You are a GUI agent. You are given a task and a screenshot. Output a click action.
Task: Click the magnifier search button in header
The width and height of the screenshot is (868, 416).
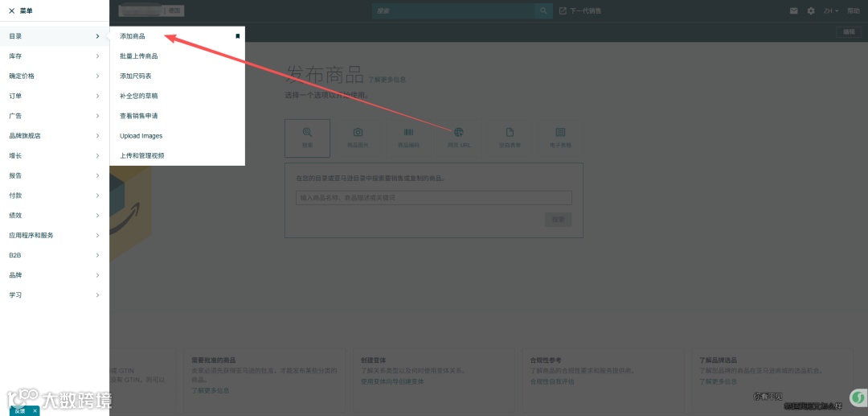point(543,10)
